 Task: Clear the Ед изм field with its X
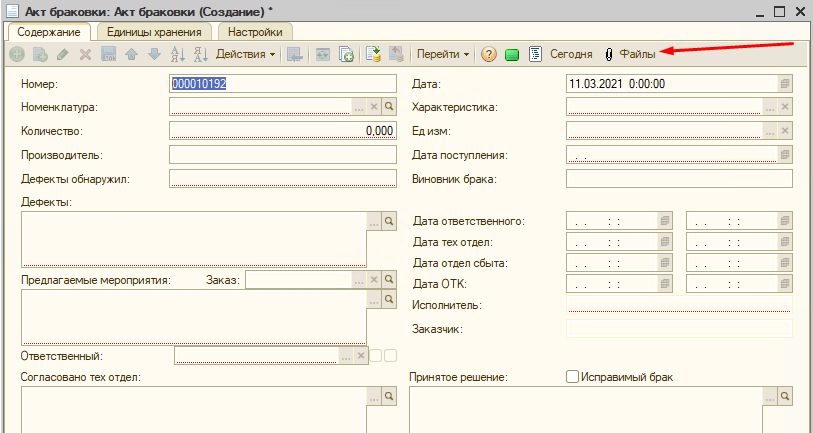coord(785,131)
